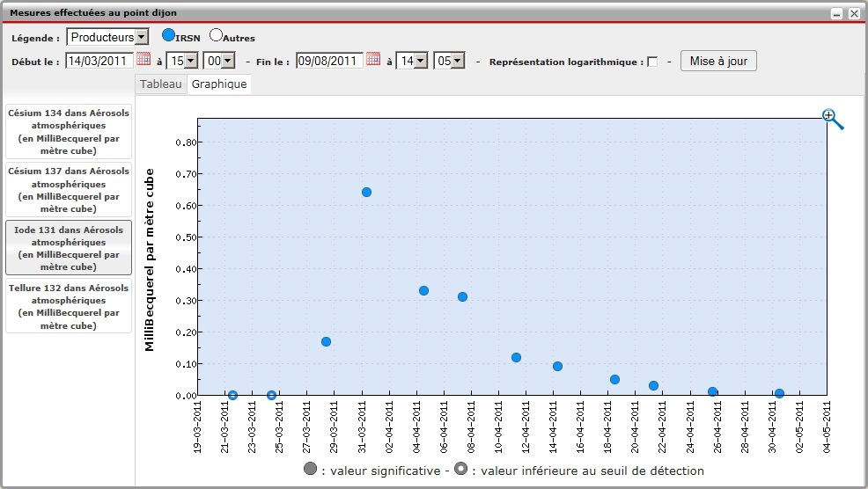
Task: Click the 04-05-2011 x-axis date label
Action: pos(827,427)
